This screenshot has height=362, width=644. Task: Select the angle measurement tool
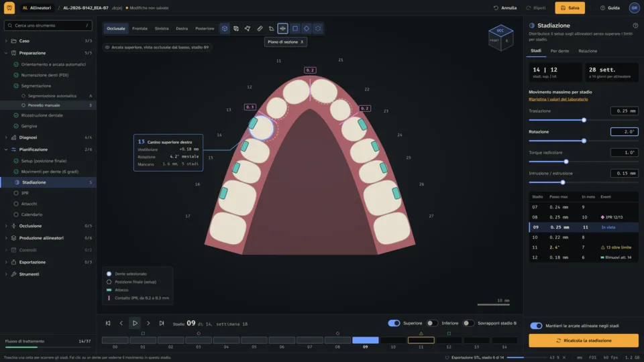[x=271, y=29]
